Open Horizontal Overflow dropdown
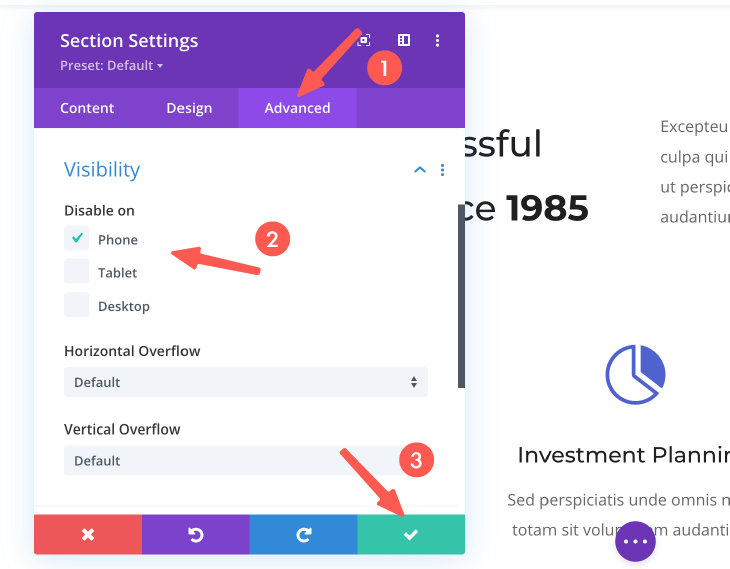 [x=246, y=382]
